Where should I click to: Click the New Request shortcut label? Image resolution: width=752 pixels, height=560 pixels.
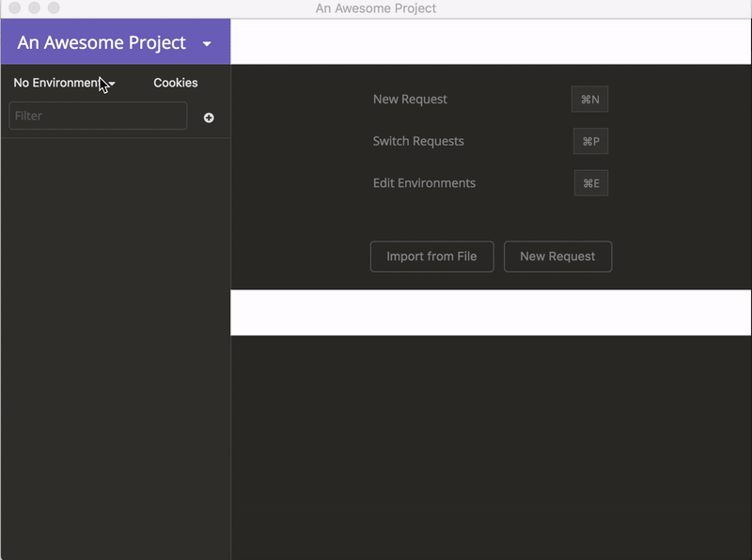coord(410,100)
